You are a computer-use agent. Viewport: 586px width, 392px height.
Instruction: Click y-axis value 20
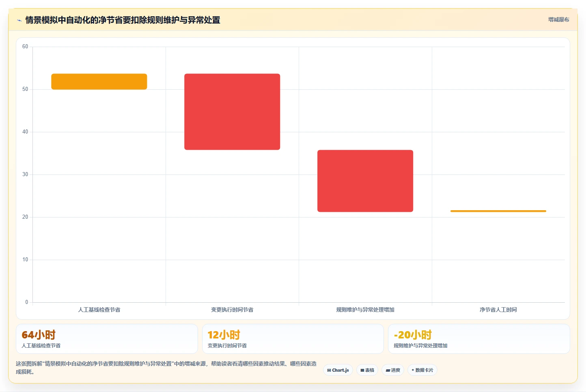pyautogui.click(x=25, y=217)
